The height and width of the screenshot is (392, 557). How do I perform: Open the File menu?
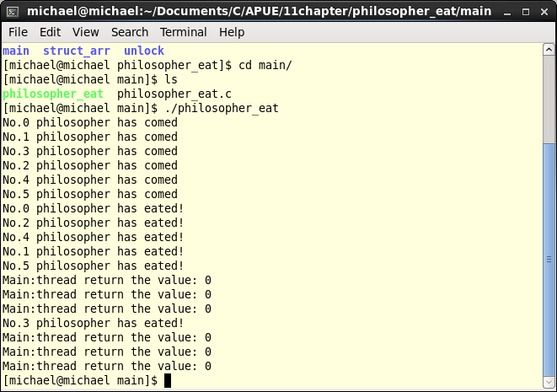pyautogui.click(x=18, y=32)
